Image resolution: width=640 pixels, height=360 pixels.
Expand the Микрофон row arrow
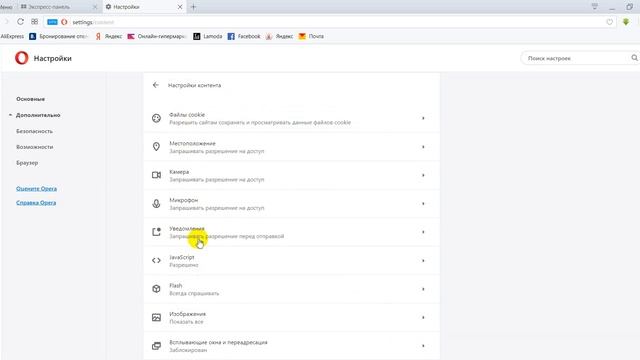423,203
